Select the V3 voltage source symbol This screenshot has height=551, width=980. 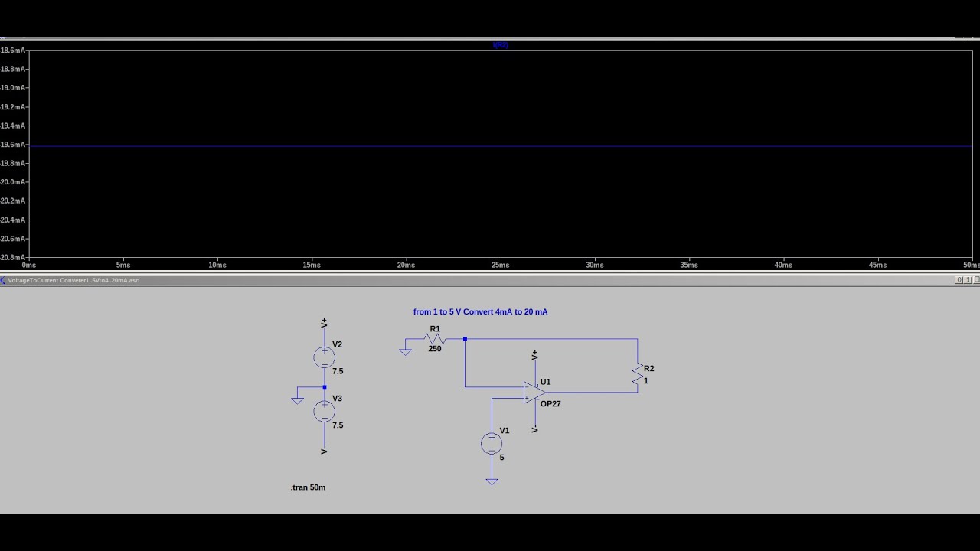324,412
